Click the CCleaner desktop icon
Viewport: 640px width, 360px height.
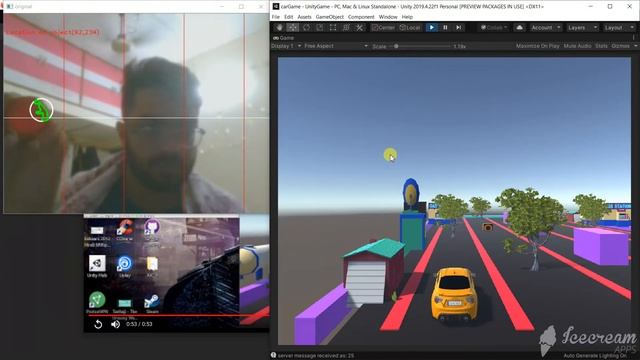click(x=124, y=230)
